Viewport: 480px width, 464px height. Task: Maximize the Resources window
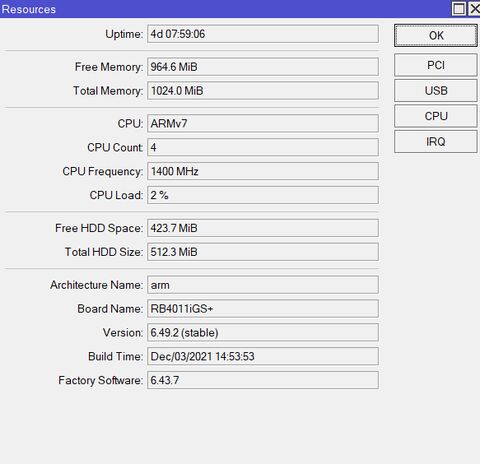tap(459, 9)
